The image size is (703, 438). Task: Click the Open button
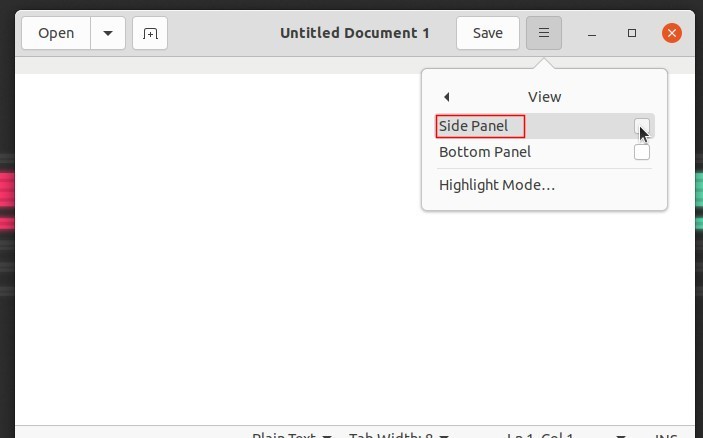(56, 33)
